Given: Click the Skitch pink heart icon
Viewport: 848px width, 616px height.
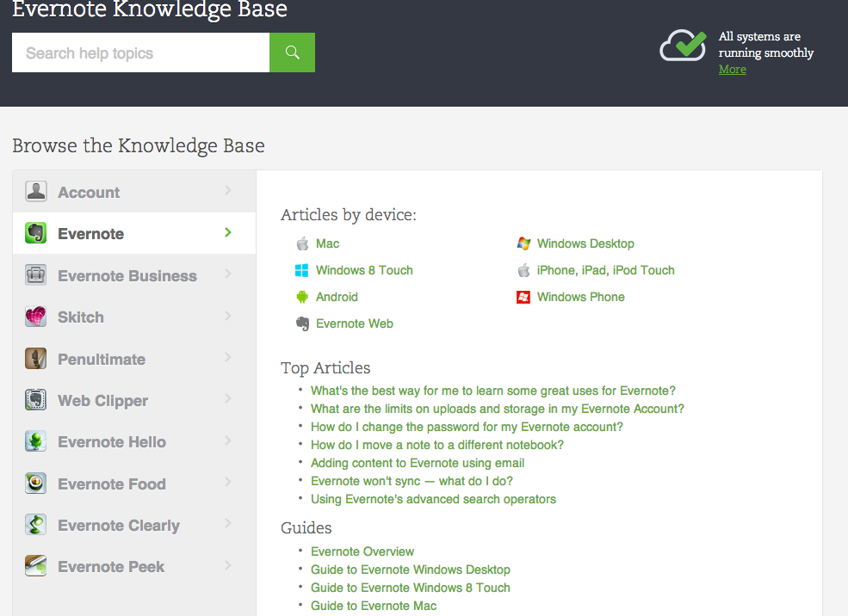Looking at the screenshot, I should pos(35,317).
